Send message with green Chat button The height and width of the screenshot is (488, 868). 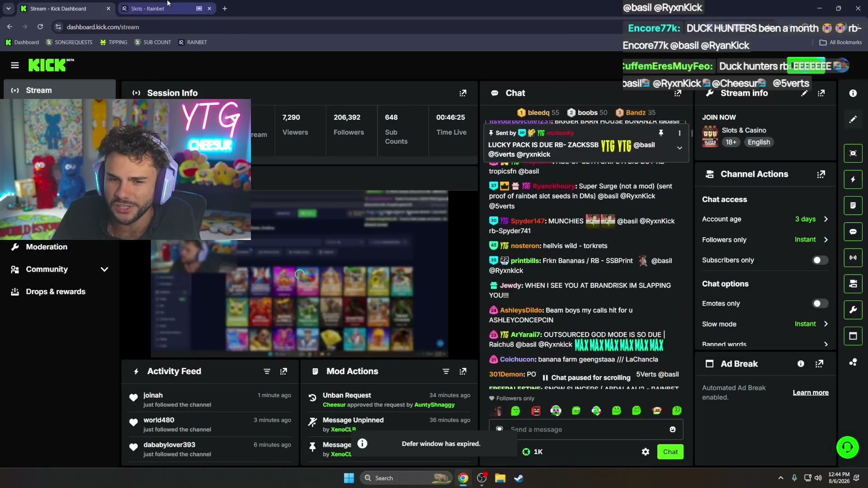click(x=670, y=452)
